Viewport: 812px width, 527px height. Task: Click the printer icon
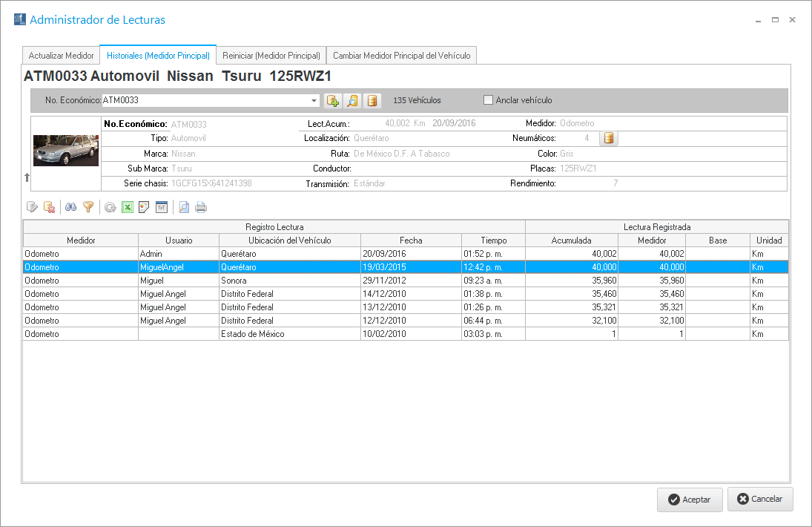[x=201, y=208]
